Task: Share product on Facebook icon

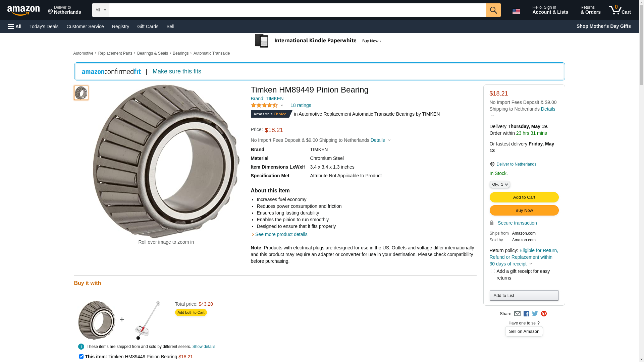Action: tap(526, 314)
